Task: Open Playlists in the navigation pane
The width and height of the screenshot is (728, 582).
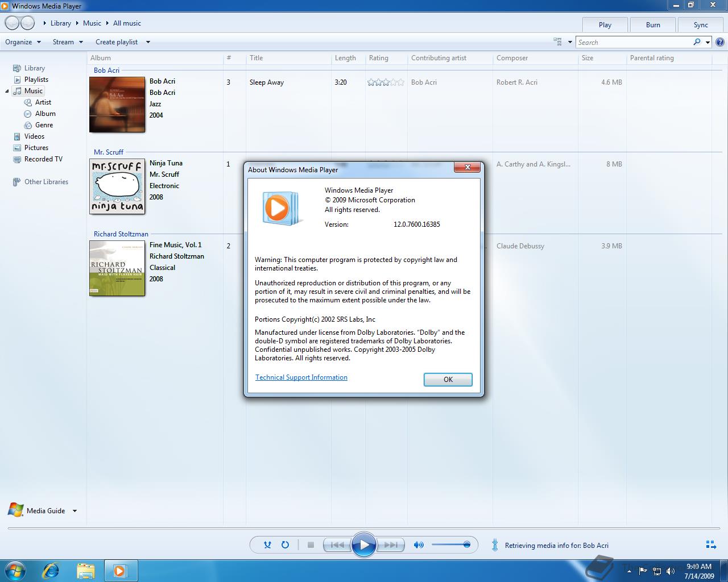Action: click(36, 80)
